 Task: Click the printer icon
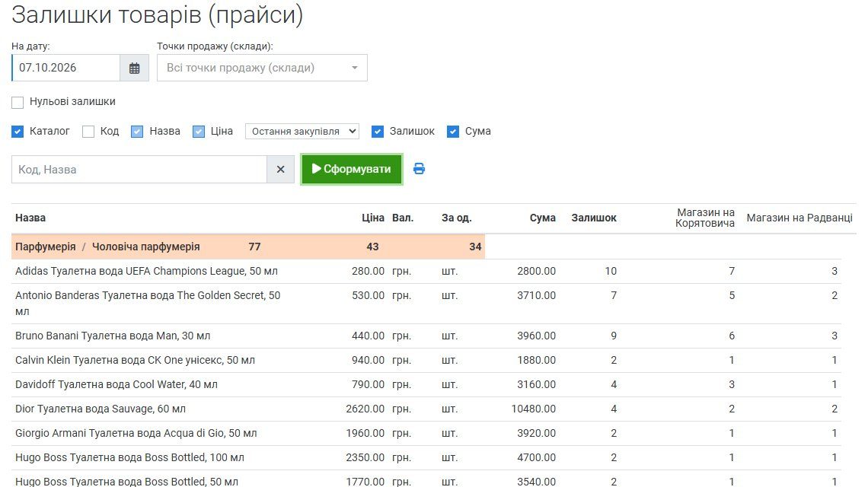(x=419, y=169)
